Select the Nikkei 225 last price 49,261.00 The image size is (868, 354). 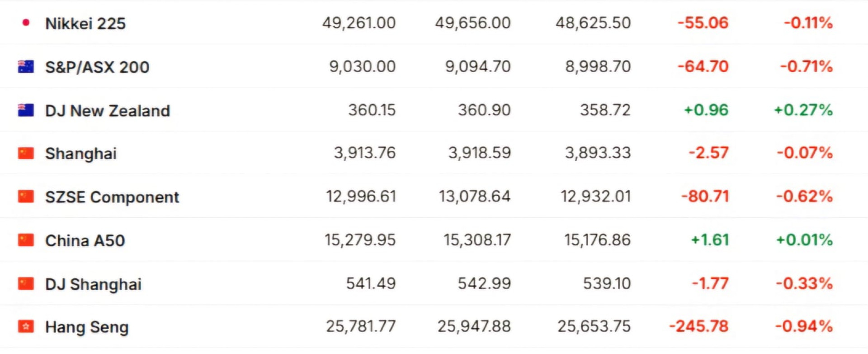[359, 23]
